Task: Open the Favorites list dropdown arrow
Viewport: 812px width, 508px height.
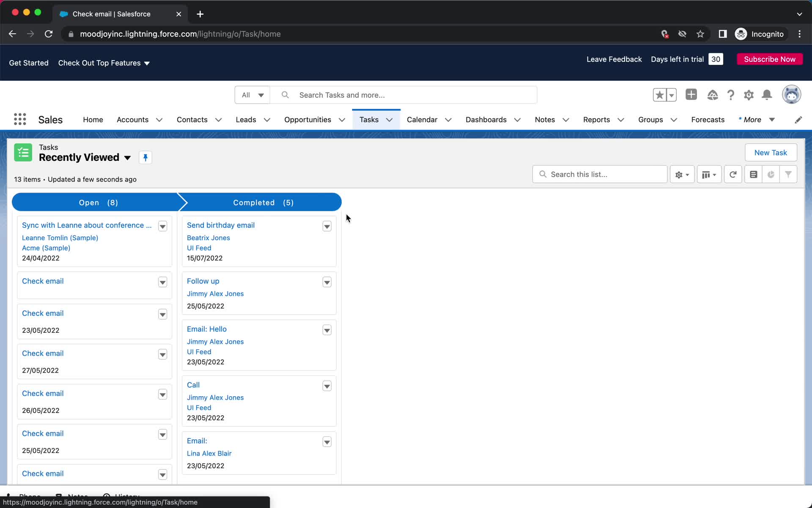Action: [x=672, y=95]
